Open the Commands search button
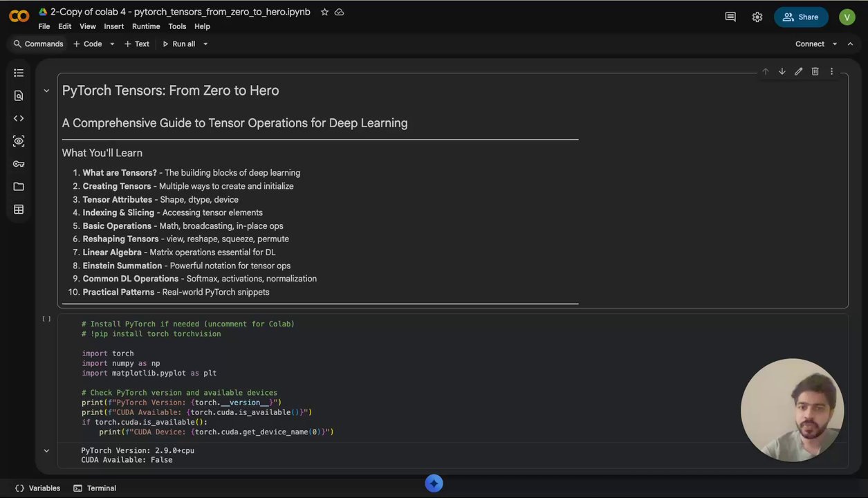Image resolution: width=868 pixels, height=498 pixels. click(x=38, y=44)
